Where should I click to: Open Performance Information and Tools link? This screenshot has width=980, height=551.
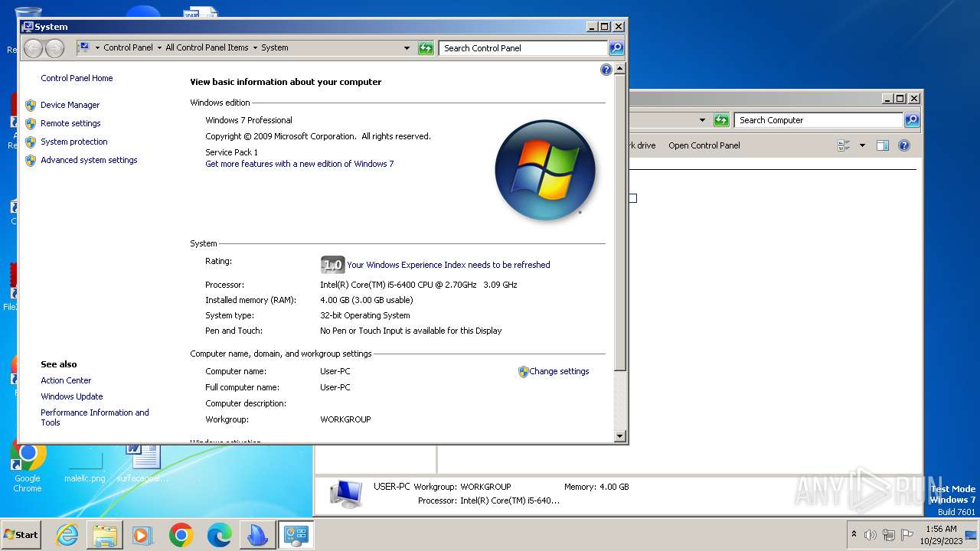coord(94,417)
